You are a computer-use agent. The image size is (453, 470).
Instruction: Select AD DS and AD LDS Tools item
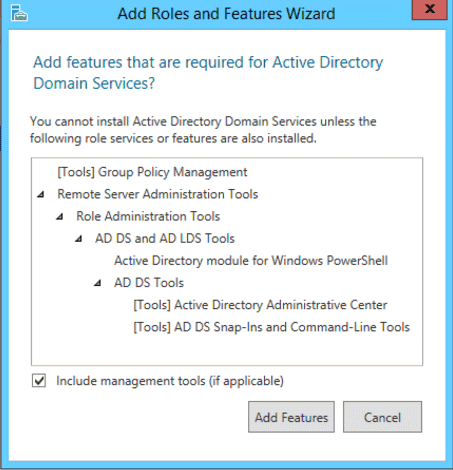[x=165, y=239]
